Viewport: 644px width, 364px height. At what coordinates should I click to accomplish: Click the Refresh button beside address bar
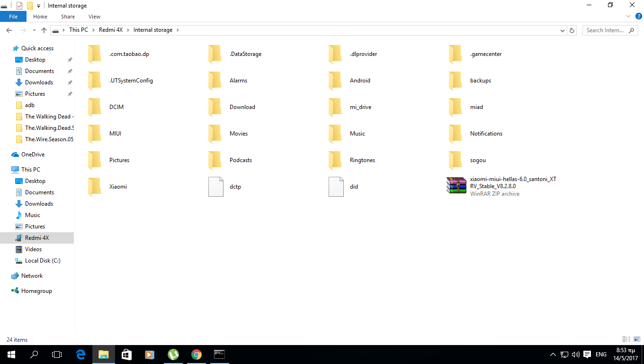point(572,30)
